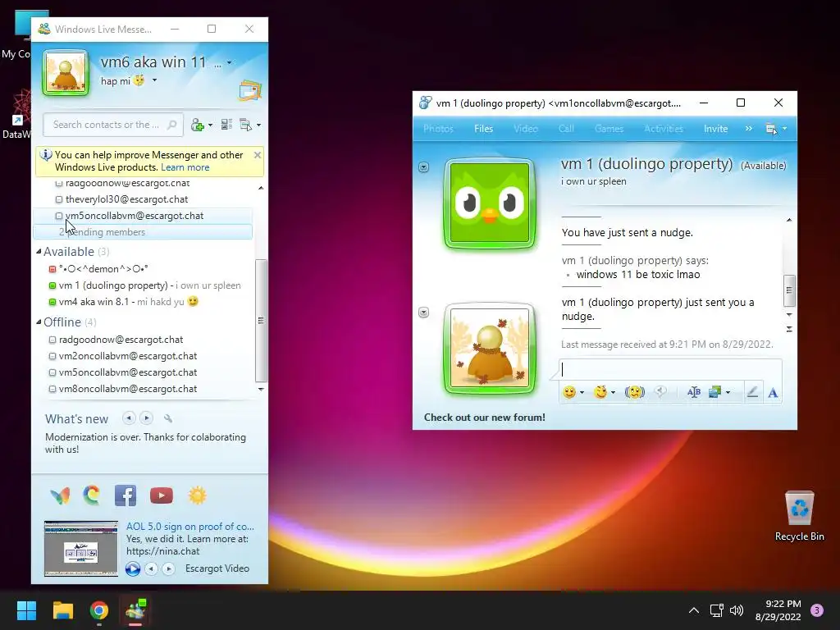840x630 pixels.
Task: Open the Invite menu in conversation
Action: 715,129
